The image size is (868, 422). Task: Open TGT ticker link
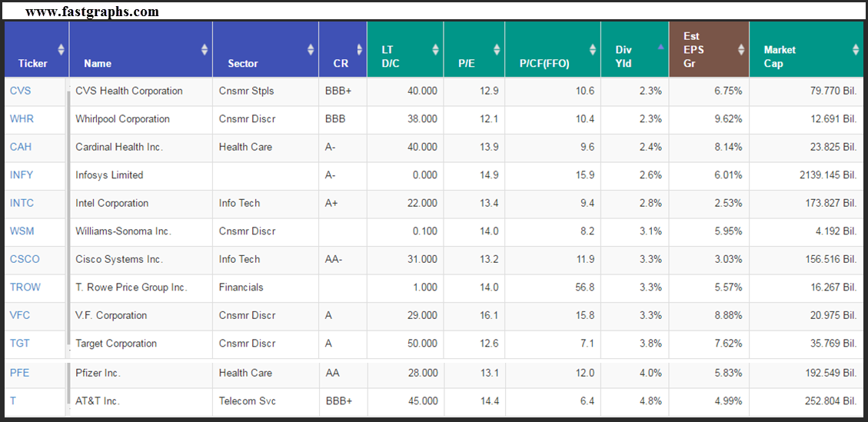20,344
